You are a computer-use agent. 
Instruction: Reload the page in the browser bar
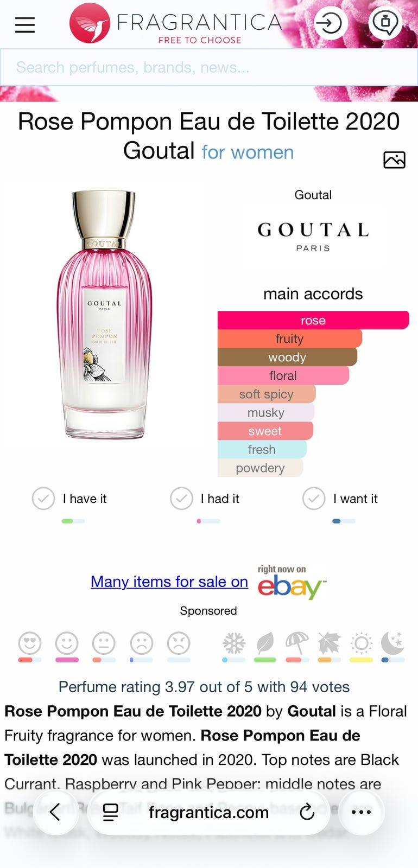tap(307, 812)
